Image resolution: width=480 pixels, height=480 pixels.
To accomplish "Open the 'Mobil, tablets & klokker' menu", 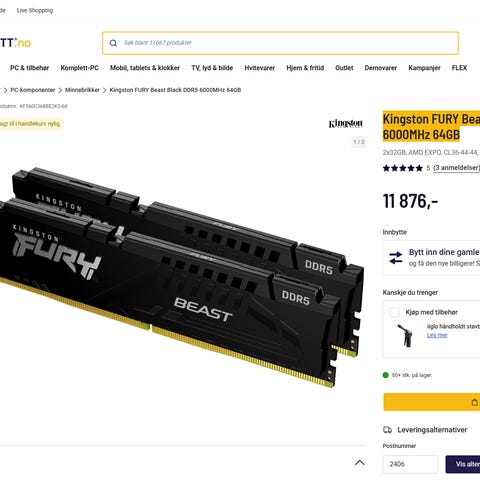I will [145, 68].
